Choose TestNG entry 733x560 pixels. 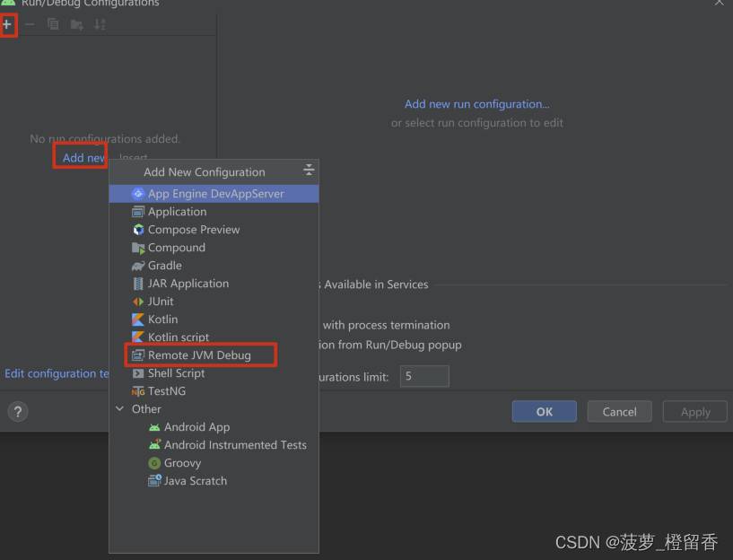coord(214,391)
